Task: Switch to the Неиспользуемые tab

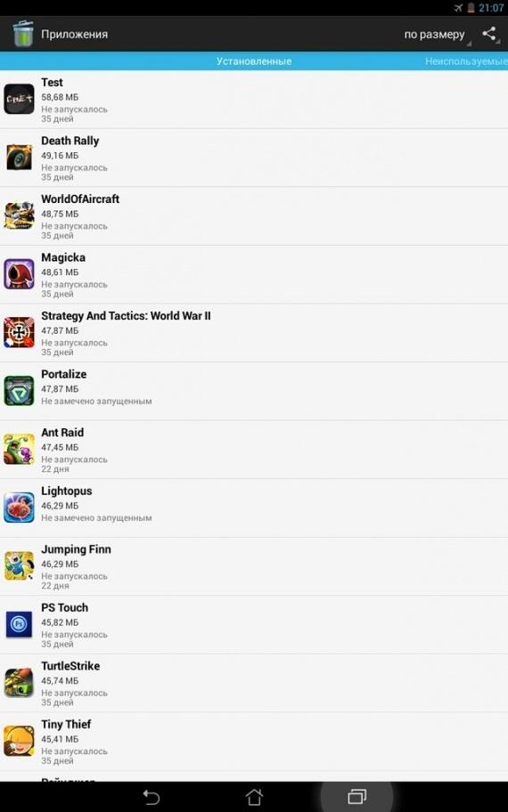Action: pyautogui.click(x=466, y=61)
